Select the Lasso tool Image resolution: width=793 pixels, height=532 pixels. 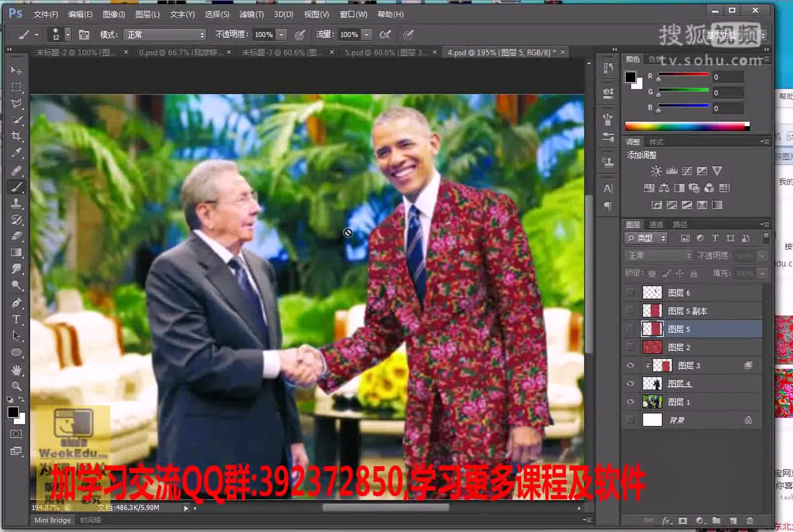pos(16,103)
